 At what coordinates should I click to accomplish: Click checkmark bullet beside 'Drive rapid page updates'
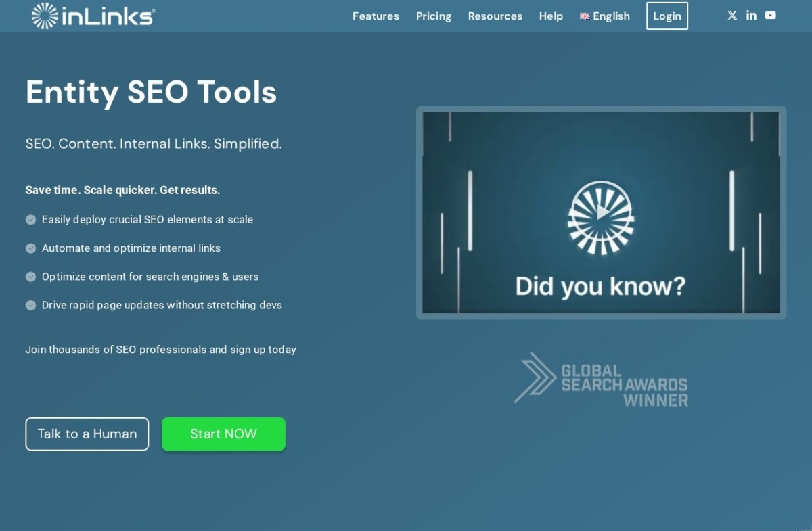(x=30, y=305)
